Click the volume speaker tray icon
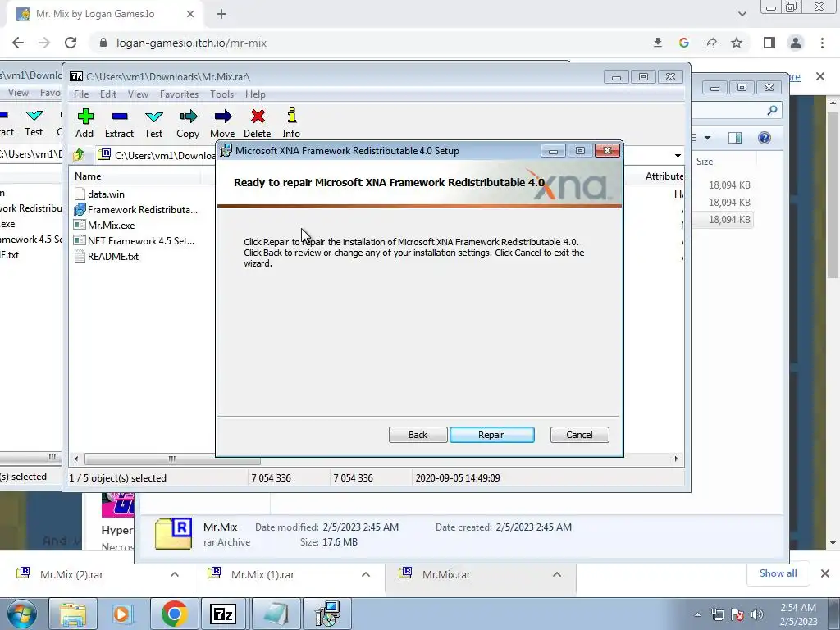840x630 pixels. [x=757, y=614]
